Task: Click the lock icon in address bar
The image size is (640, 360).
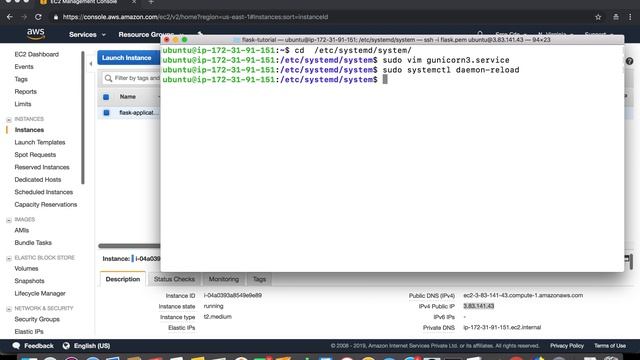Action: click(x=56, y=17)
